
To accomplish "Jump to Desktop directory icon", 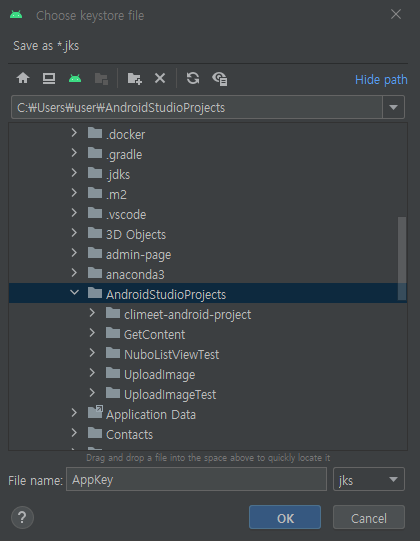I will 49,78.
